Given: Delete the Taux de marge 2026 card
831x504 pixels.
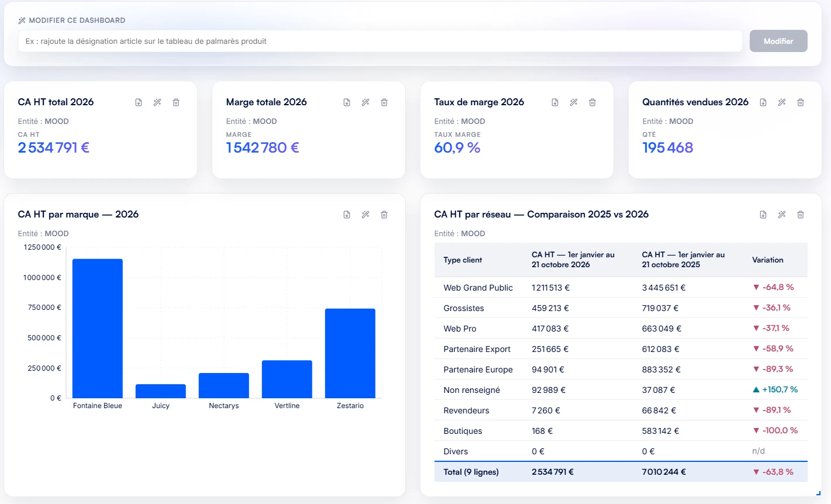Looking at the screenshot, I should click(592, 102).
